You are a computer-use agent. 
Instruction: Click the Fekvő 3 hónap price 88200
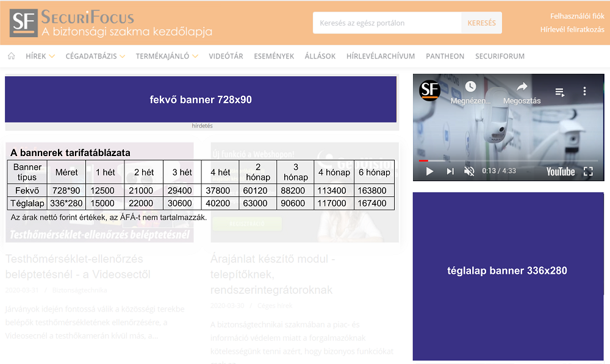pyautogui.click(x=293, y=191)
